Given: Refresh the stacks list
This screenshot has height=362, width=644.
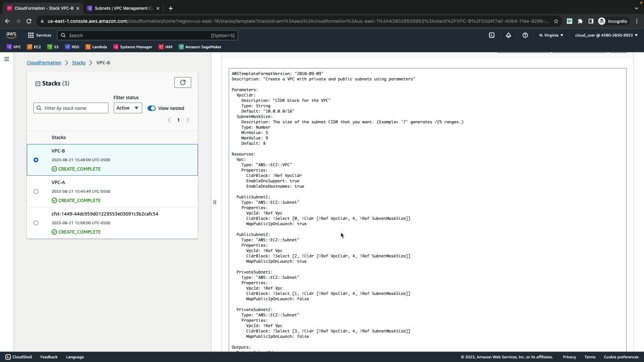Looking at the screenshot, I should pyautogui.click(x=182, y=82).
